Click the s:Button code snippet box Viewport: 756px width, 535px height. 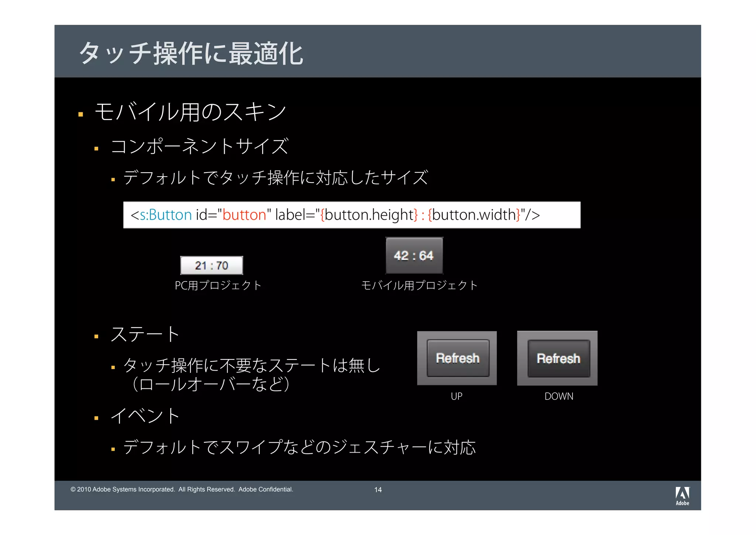[351, 215]
